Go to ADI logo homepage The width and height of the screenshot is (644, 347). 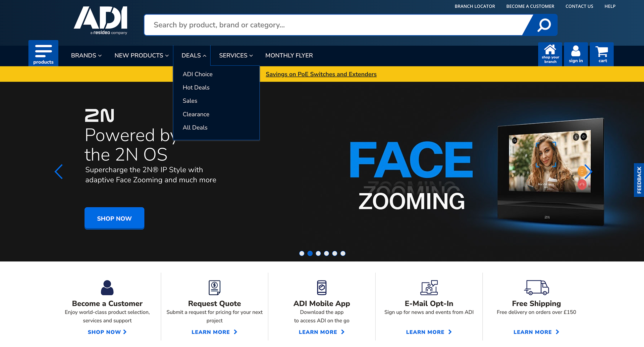(101, 20)
